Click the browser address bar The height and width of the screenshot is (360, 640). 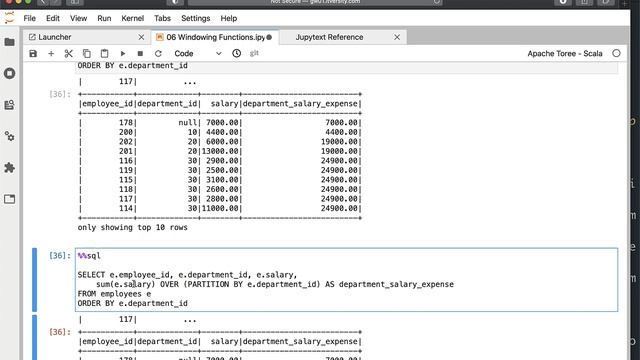click(x=315, y=2)
